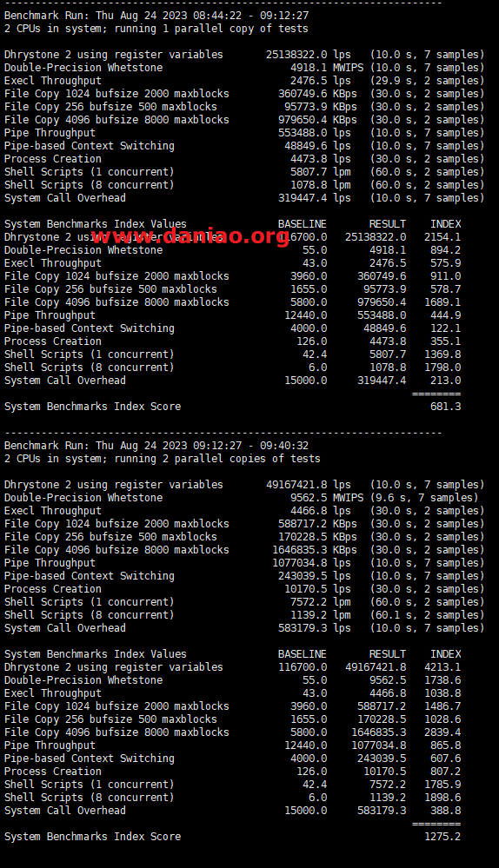
Task: Click the first BASELINE column header
Action: (x=303, y=224)
